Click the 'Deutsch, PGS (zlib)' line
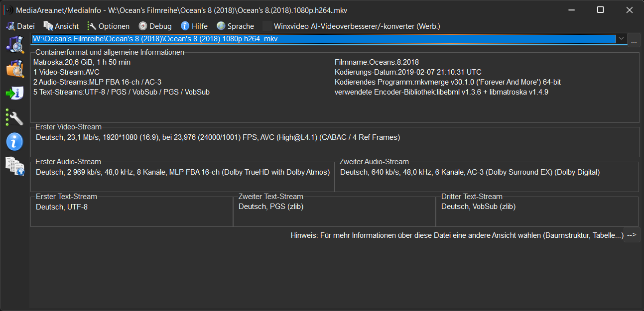644x311 pixels. pyautogui.click(x=271, y=207)
